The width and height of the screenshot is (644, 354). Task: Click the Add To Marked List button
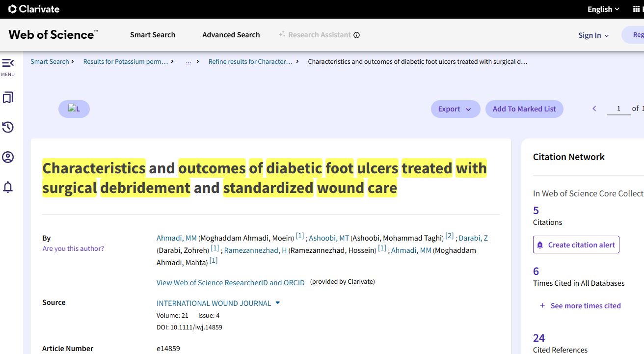tap(524, 109)
